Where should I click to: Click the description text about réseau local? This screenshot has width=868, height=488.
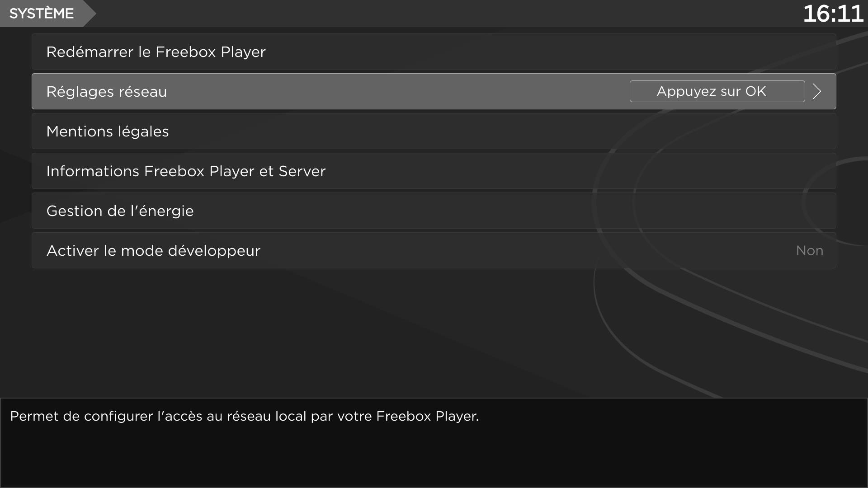click(x=244, y=416)
